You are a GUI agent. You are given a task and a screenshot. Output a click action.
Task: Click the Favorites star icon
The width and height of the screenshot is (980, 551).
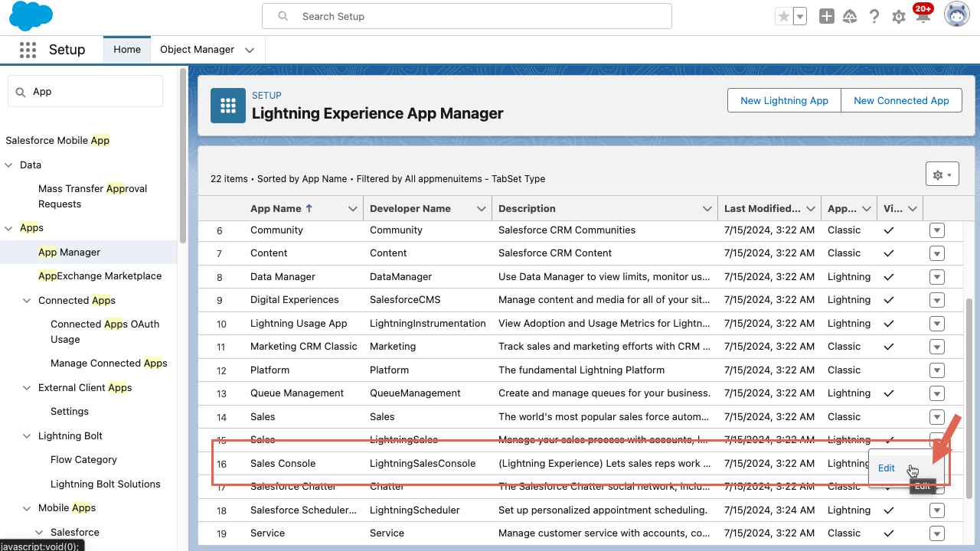pyautogui.click(x=783, y=16)
